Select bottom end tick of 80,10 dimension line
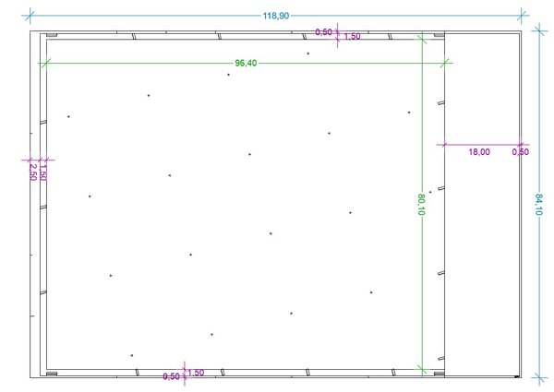The width and height of the screenshot is (554, 392). point(422,370)
